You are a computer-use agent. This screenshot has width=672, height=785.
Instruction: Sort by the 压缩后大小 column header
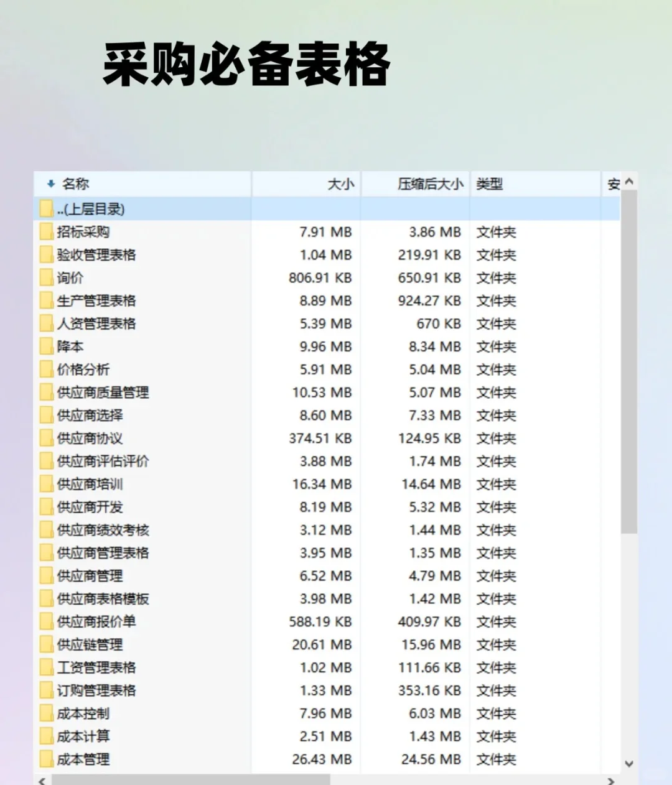click(431, 184)
